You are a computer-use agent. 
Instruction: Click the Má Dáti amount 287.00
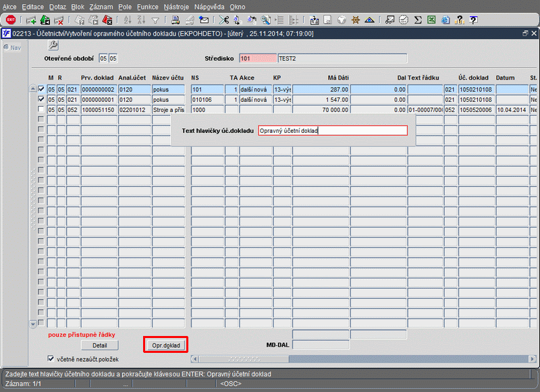click(x=321, y=90)
